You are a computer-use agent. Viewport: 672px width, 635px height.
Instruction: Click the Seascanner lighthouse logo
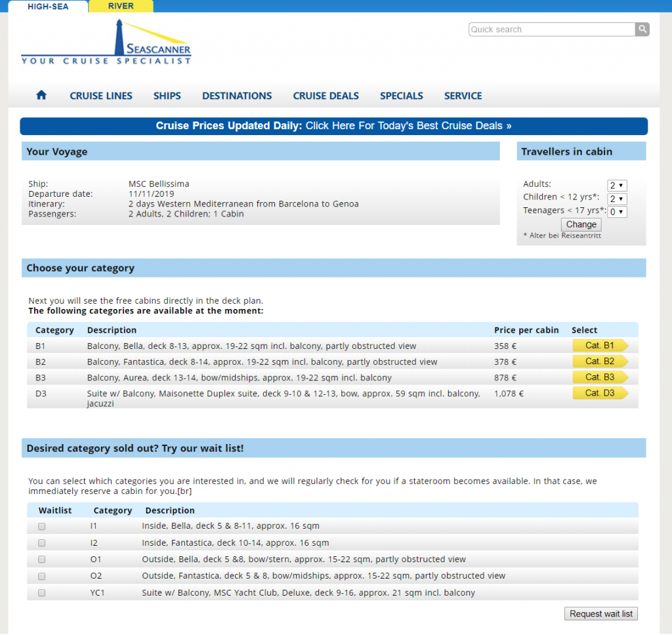tap(106, 42)
